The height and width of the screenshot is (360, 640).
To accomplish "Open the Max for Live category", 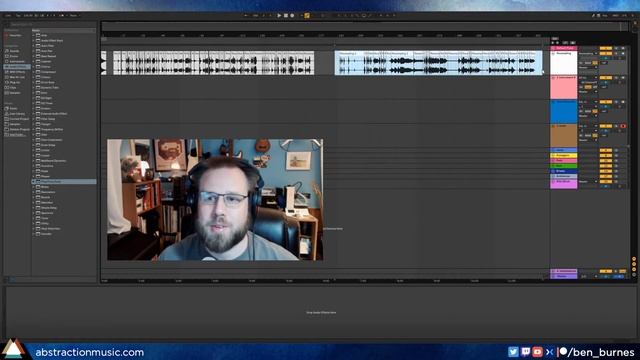I will 16,77.
